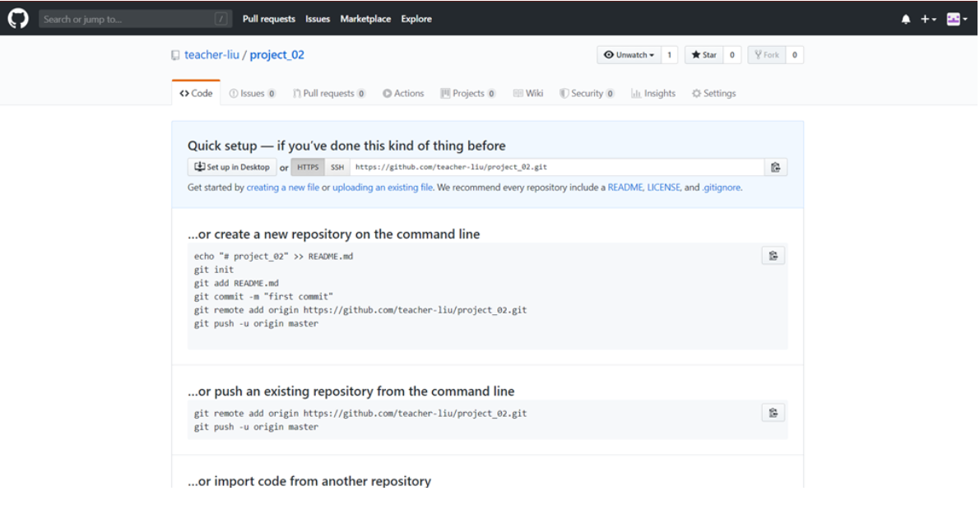Open Issues in top navigation
This screenshot has height=528, width=980.
(318, 19)
